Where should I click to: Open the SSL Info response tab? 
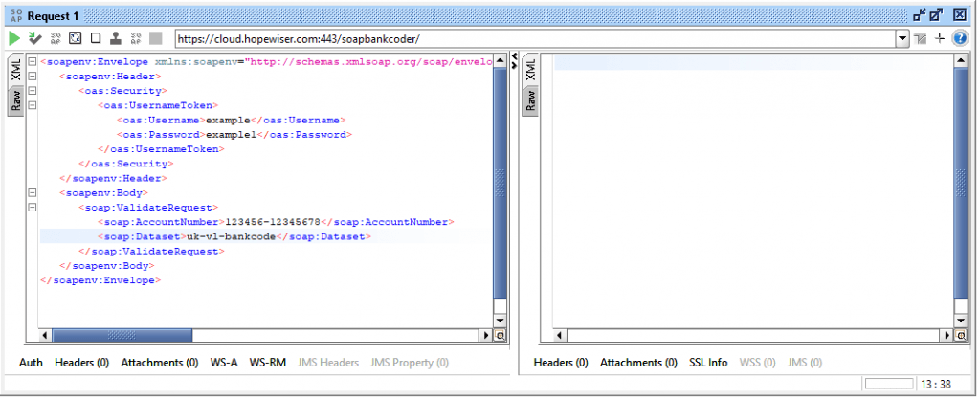tap(708, 363)
